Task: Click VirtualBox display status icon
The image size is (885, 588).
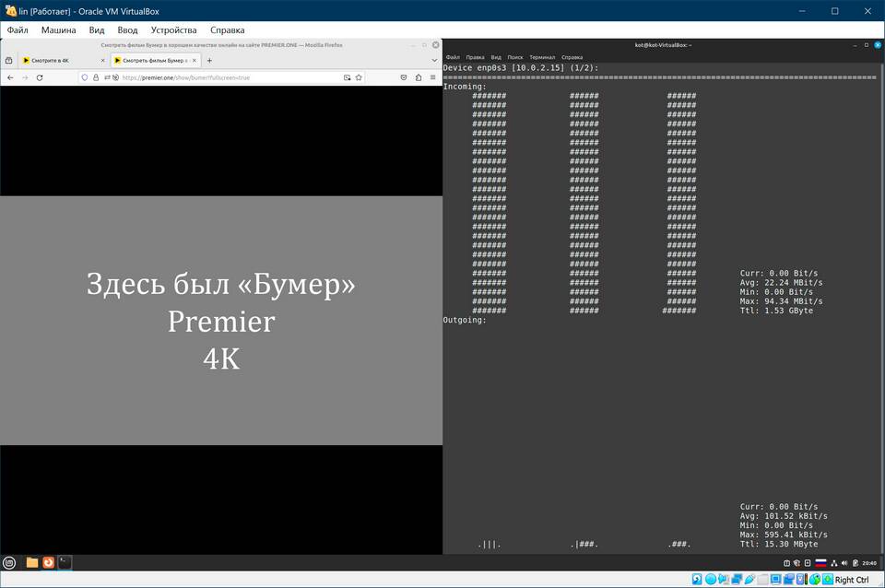Action: [775, 580]
